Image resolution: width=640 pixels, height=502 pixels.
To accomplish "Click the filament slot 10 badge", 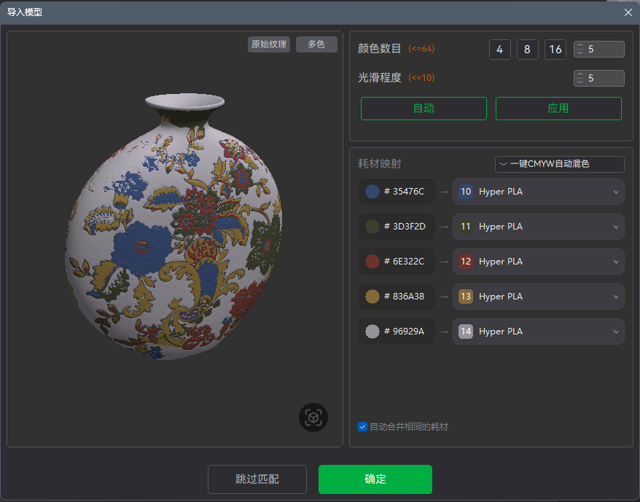I will (466, 191).
